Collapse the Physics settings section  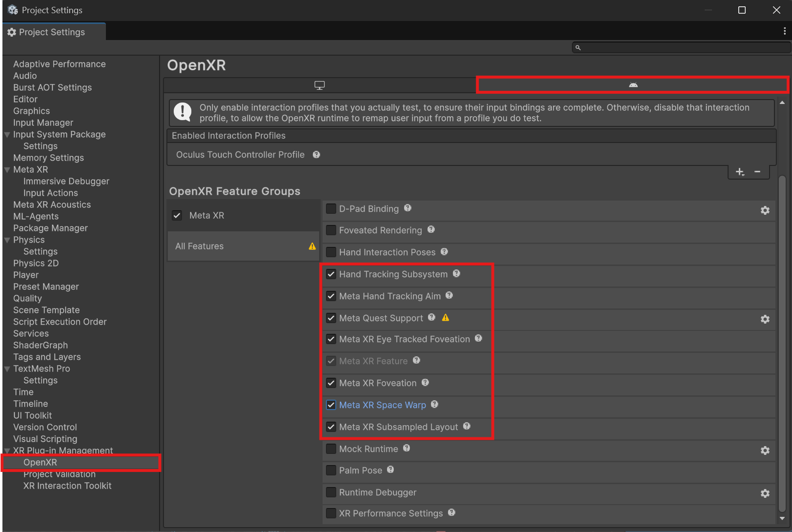[x=7, y=240]
